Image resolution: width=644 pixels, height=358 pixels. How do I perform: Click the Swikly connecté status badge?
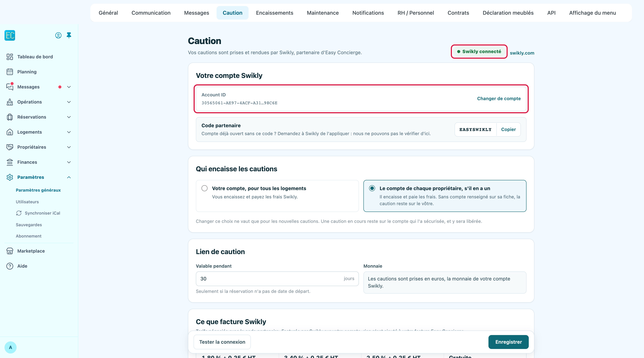tap(479, 51)
